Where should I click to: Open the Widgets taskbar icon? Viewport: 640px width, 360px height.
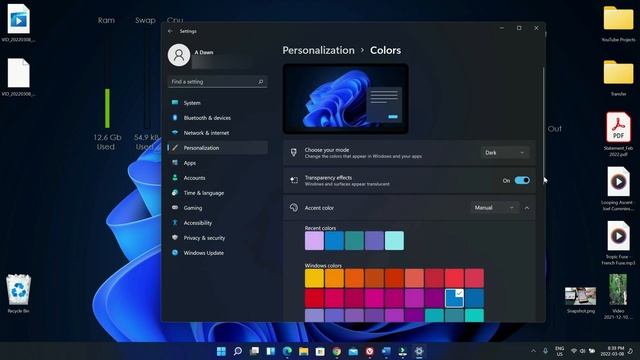(x=271, y=351)
